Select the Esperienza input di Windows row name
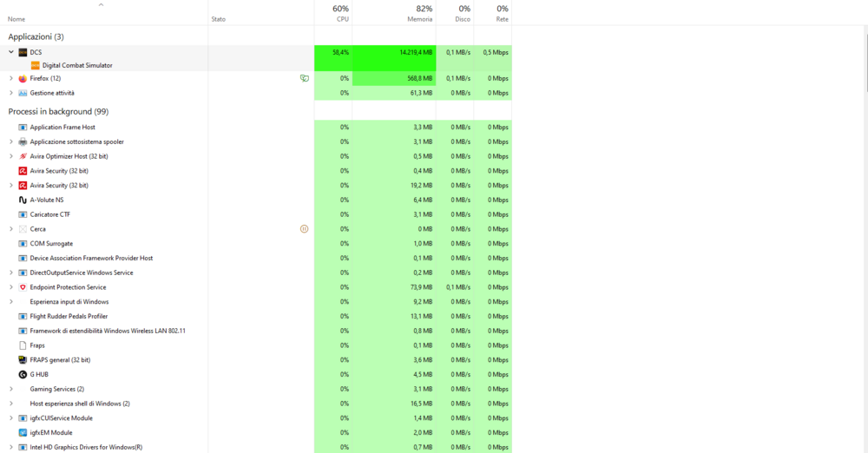Screen dimensions: 868x453 69,302
